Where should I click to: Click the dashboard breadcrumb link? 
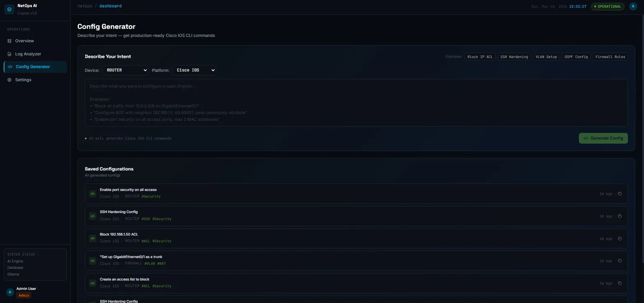click(x=110, y=6)
